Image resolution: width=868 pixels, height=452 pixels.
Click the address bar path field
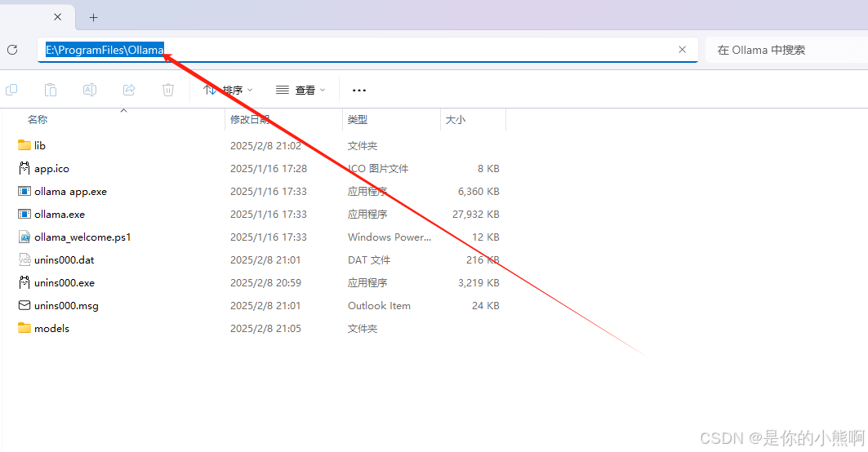tap(367, 50)
